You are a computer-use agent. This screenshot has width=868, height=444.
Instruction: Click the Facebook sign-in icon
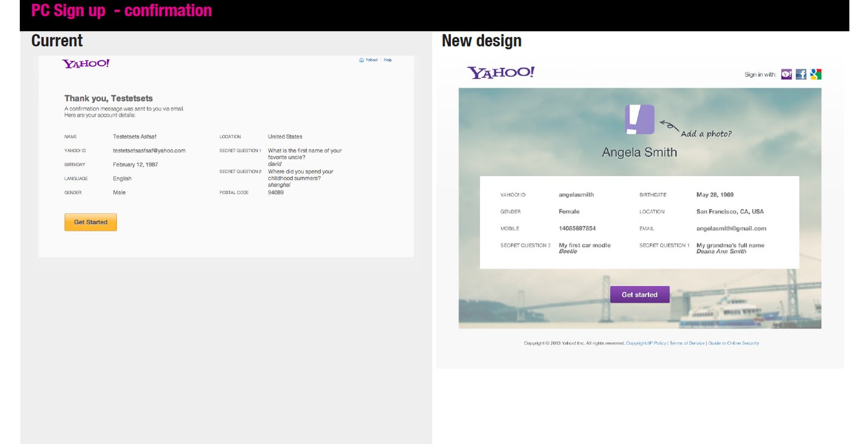801,74
